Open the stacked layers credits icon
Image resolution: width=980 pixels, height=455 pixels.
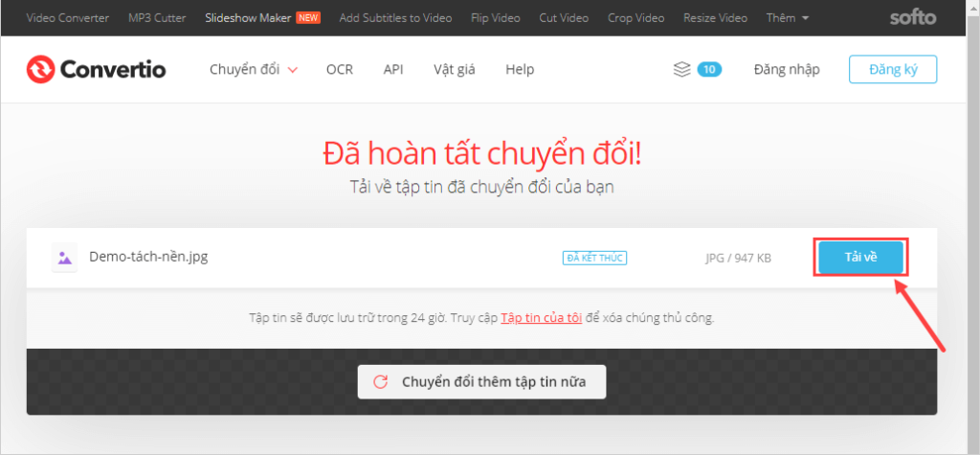point(681,69)
